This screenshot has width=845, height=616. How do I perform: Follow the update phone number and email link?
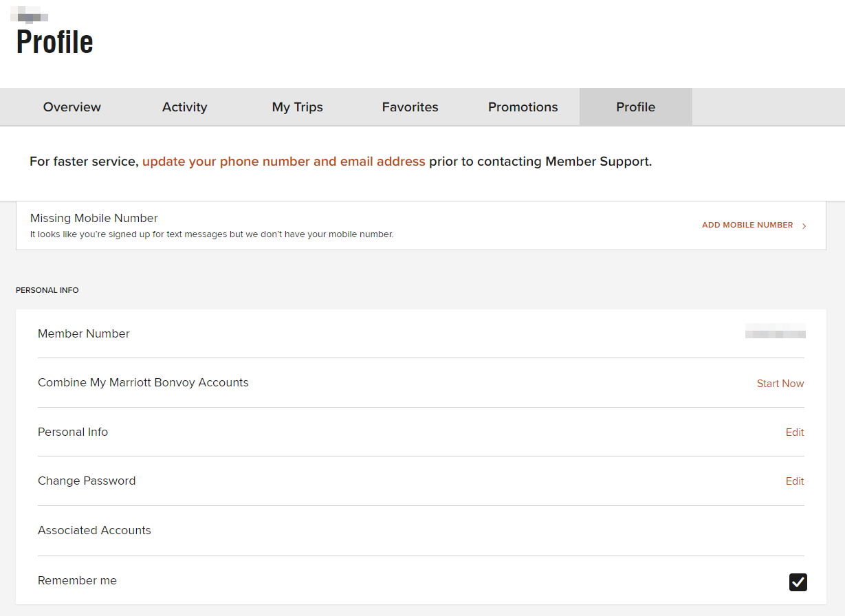284,162
